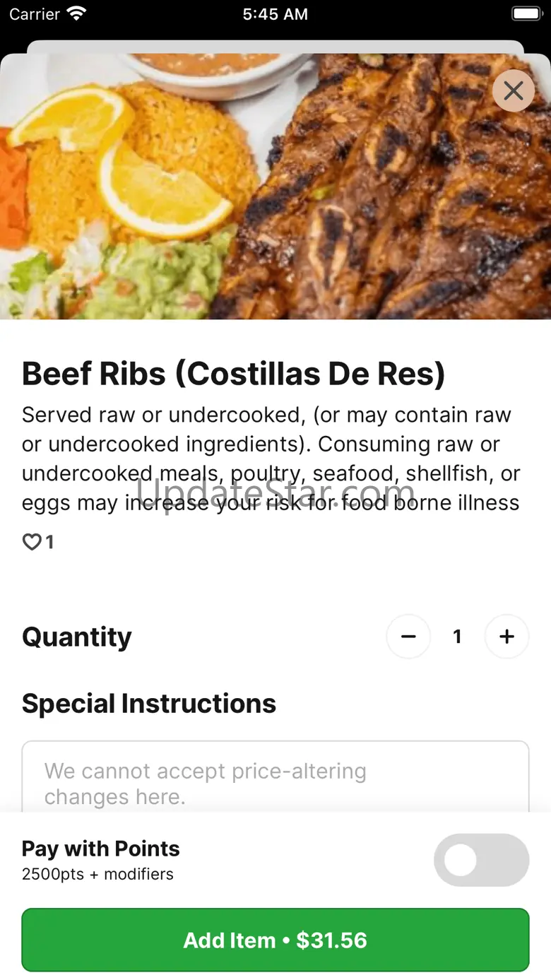Tap the heart favorite icon
This screenshot has width=551, height=980.
click(32, 542)
